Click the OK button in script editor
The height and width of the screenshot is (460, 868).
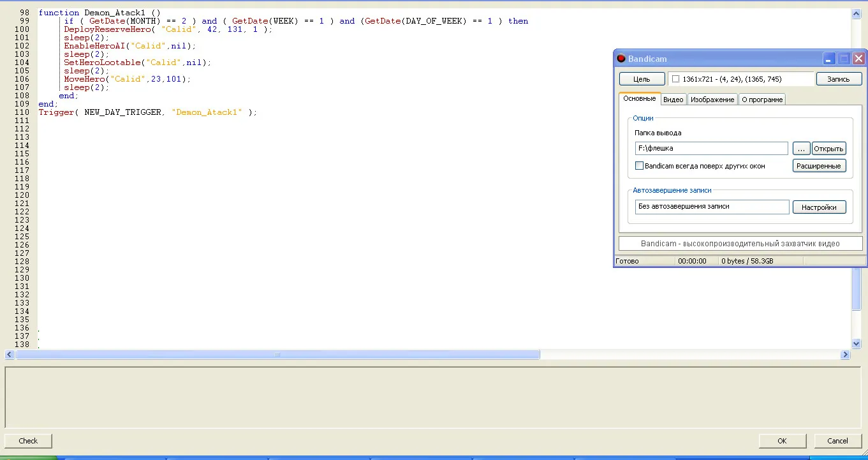click(x=782, y=441)
